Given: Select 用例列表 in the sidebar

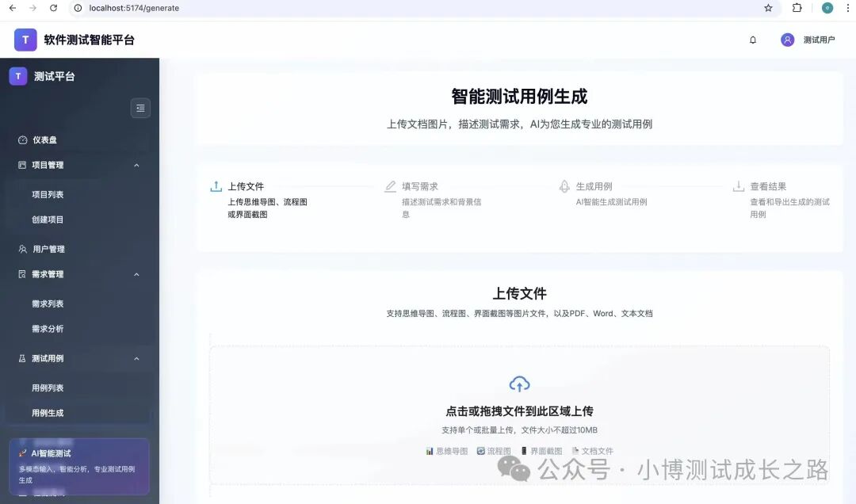Looking at the screenshot, I should coord(49,387).
